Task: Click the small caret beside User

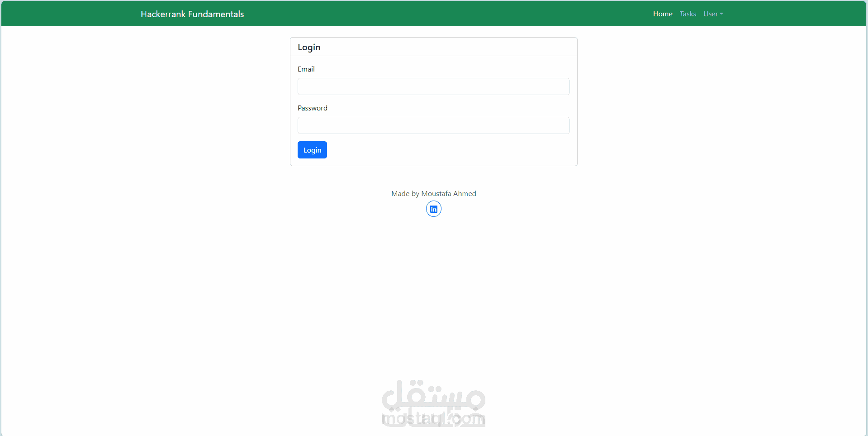Action: point(721,14)
